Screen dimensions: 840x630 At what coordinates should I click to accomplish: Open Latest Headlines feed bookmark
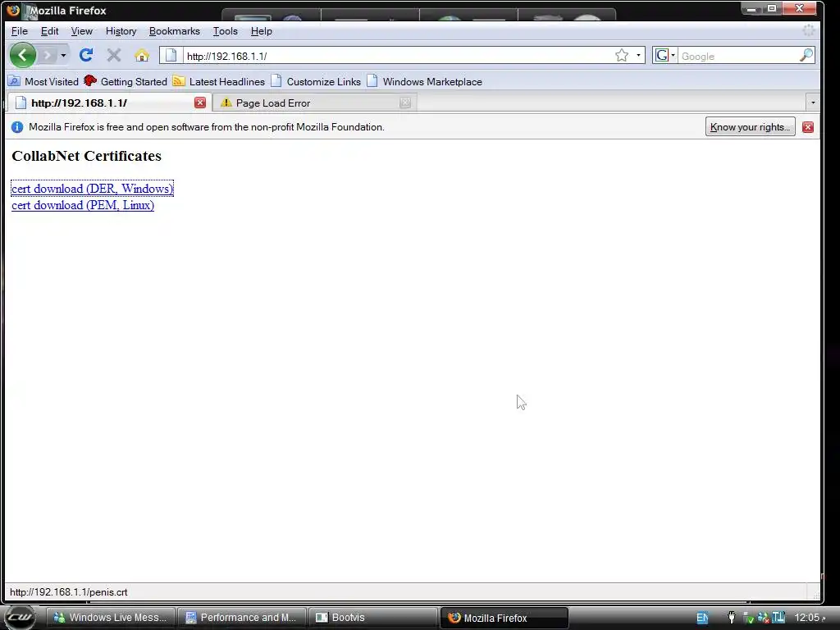pyautogui.click(x=218, y=81)
